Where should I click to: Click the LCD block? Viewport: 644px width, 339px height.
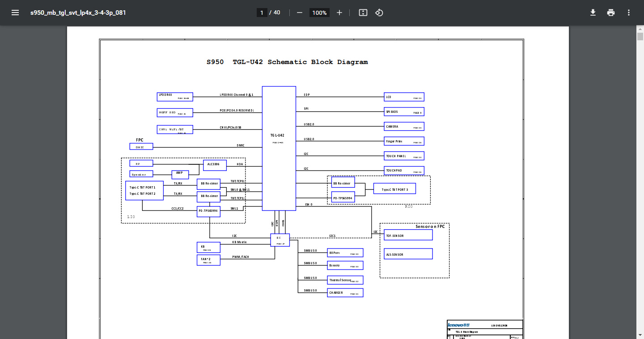pyautogui.click(x=404, y=97)
